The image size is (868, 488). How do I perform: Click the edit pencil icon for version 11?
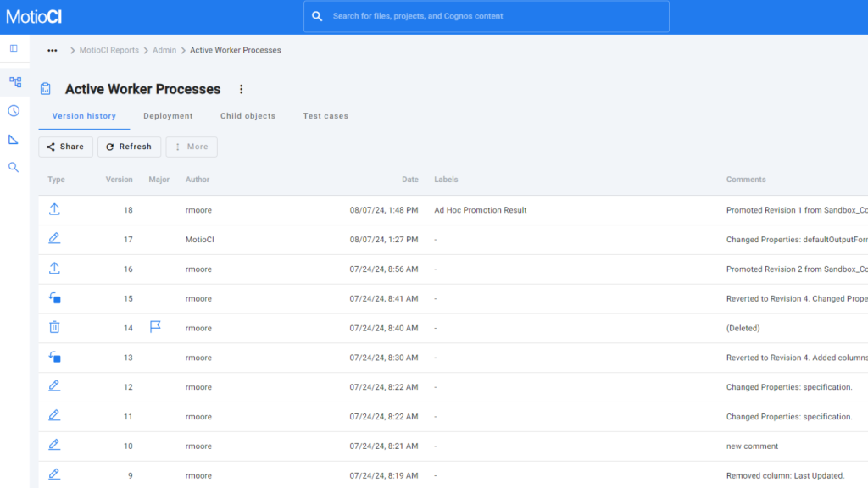pyautogui.click(x=54, y=415)
